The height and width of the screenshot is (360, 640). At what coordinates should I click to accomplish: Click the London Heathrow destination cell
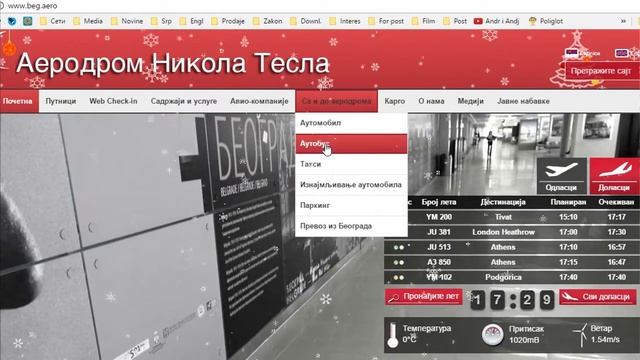503,232
